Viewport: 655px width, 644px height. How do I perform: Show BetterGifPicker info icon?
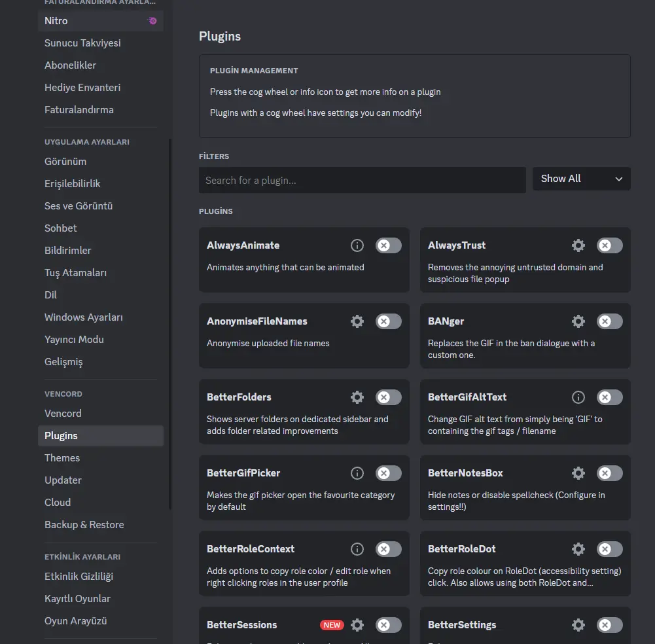pos(357,473)
